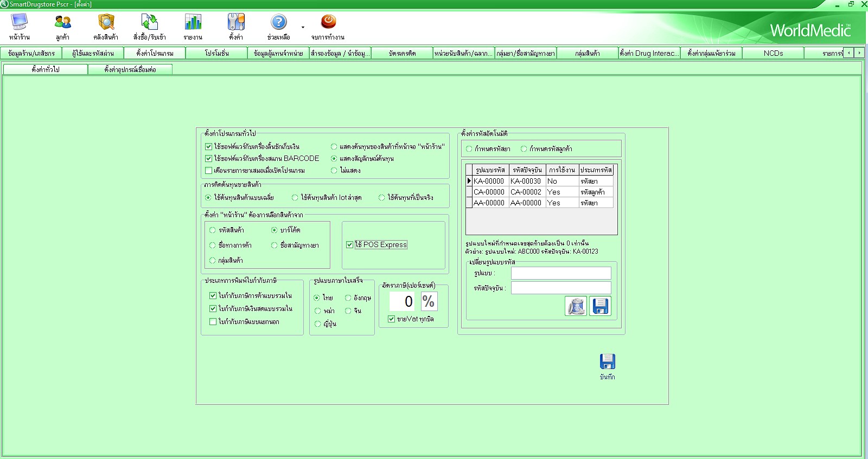Click the รูปแบบ input field
Image resolution: width=868 pixels, height=459 pixels.
tap(560, 273)
